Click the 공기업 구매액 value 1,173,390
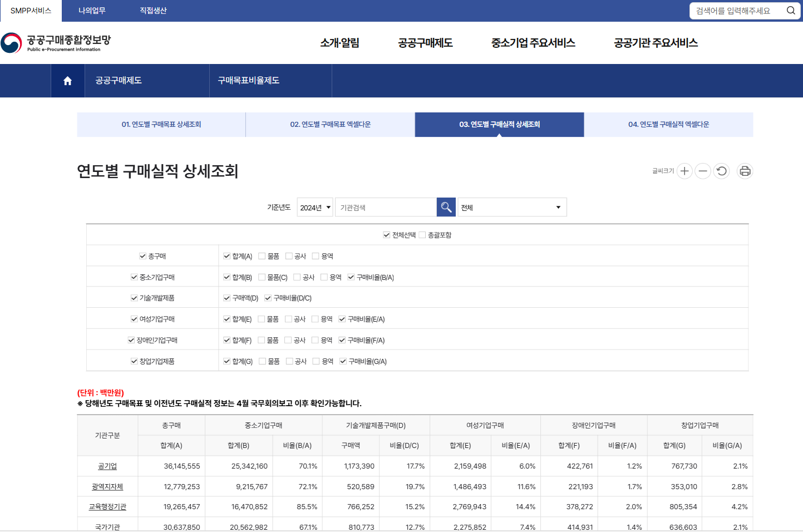Viewport: 803px width, 532px height. [x=359, y=466]
